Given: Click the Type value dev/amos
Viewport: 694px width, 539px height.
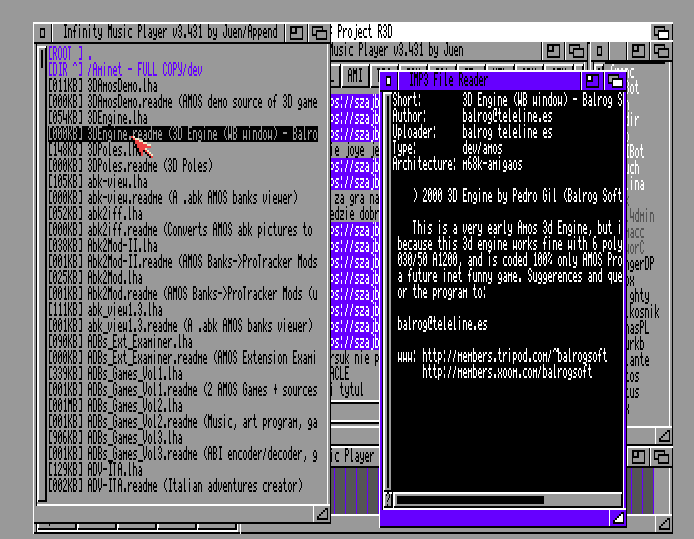Looking at the screenshot, I should 482,148.
